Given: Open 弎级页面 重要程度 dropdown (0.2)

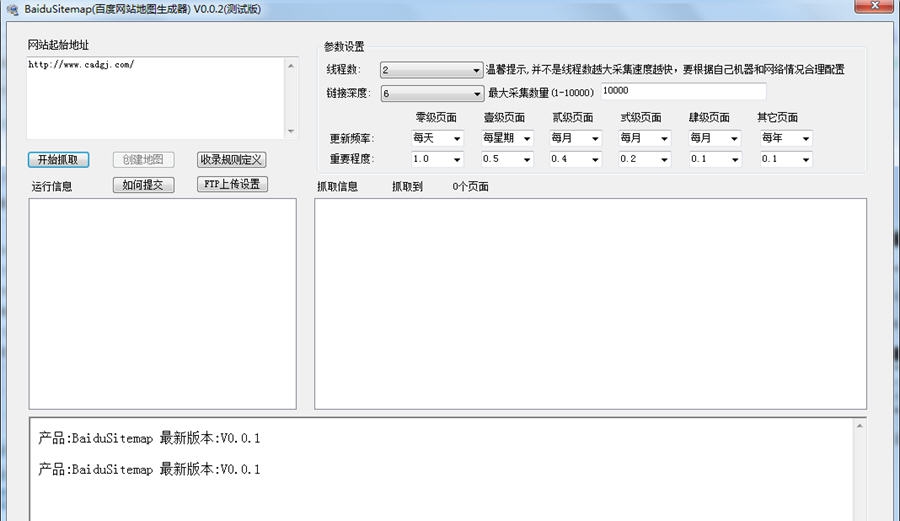Looking at the screenshot, I should point(645,159).
